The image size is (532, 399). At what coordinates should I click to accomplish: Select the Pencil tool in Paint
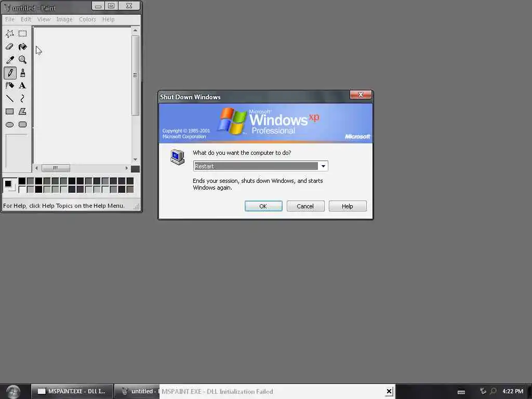click(10, 73)
